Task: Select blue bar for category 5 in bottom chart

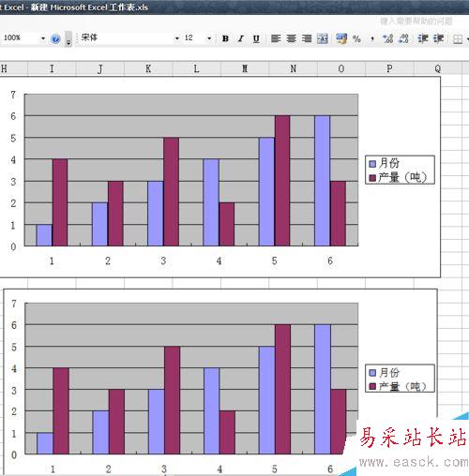Action: click(266, 400)
